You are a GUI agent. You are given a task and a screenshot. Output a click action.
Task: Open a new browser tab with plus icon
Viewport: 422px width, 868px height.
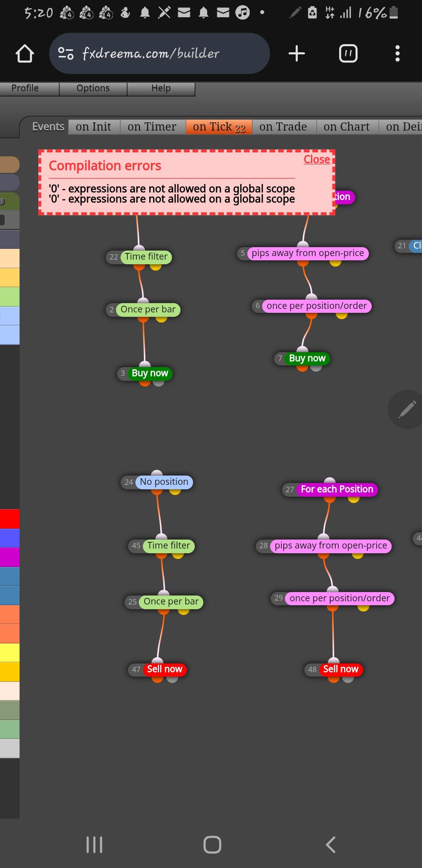click(x=297, y=54)
